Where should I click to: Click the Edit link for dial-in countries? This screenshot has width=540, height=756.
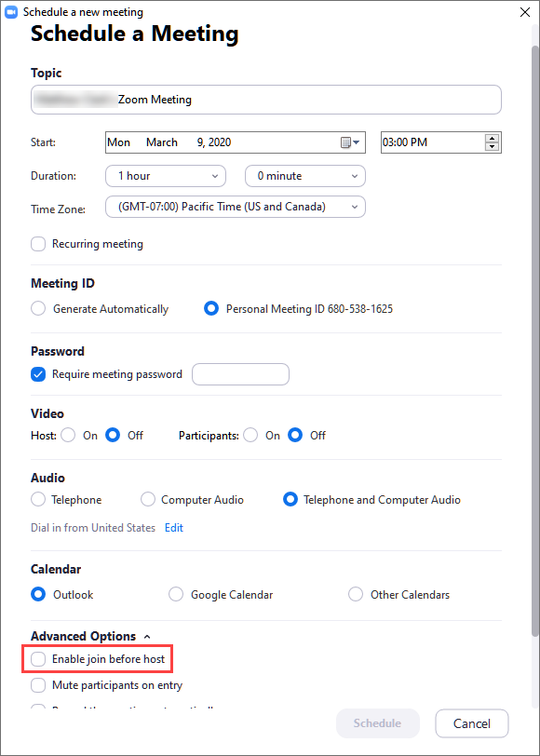[x=173, y=526]
